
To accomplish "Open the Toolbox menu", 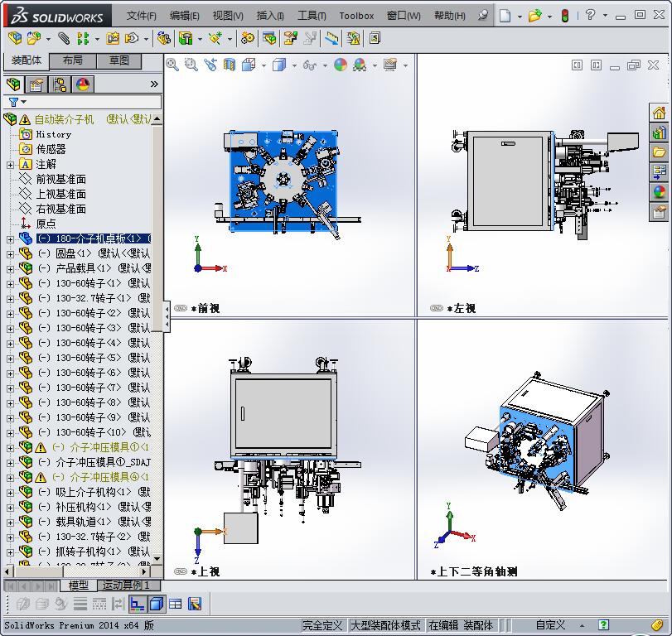I will (x=356, y=16).
